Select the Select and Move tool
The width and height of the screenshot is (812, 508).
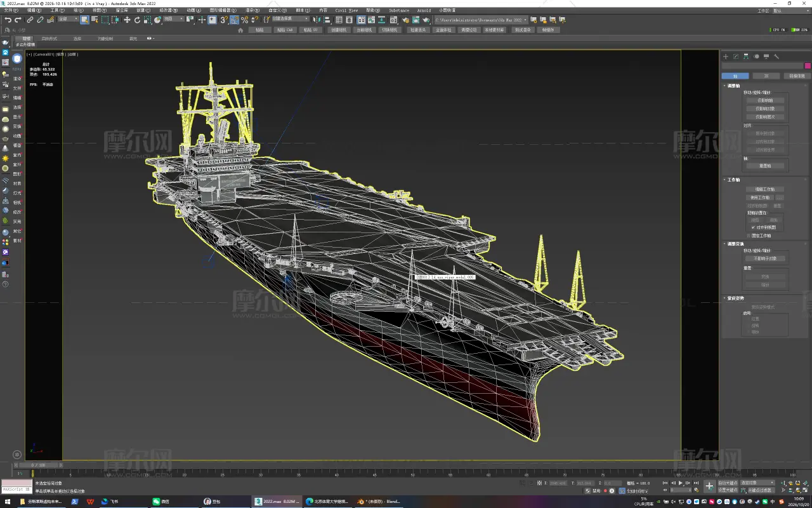tap(127, 20)
